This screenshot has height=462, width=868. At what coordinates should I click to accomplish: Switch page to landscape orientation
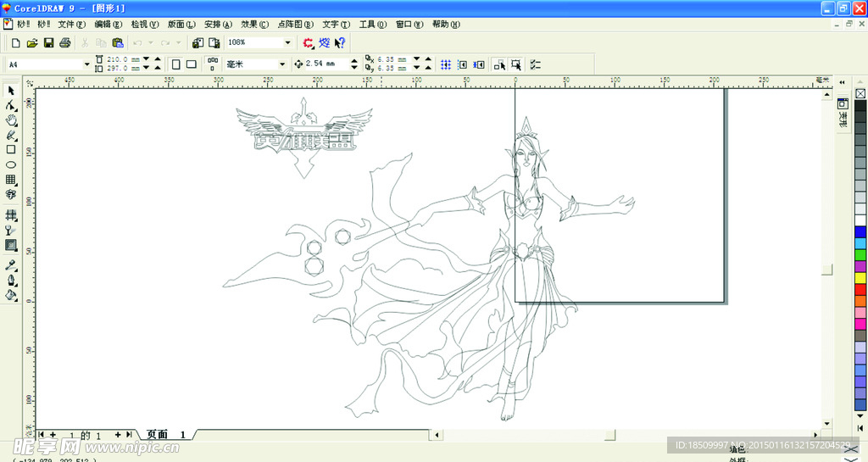(x=192, y=64)
